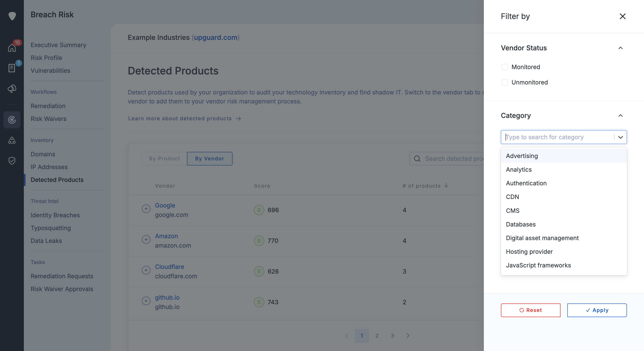Open Remediation Requests menu item
Image resolution: width=644 pixels, height=351 pixels.
click(x=62, y=276)
